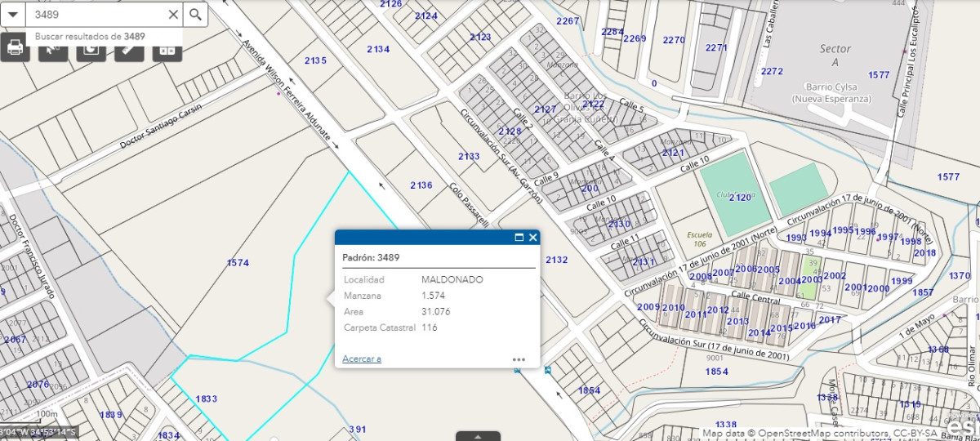Viewport: 980px width, 441px height.
Task: Click parcel label 2134
Action: click(x=378, y=49)
